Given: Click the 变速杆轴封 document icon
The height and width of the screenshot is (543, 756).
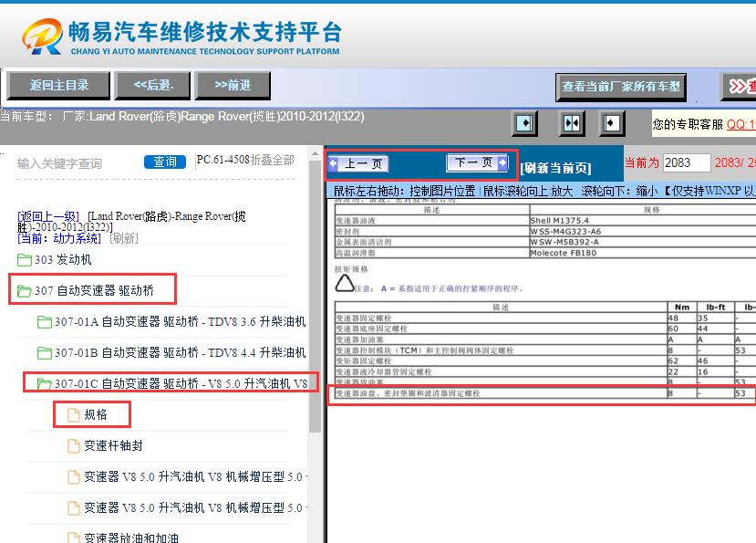Looking at the screenshot, I should [x=74, y=446].
